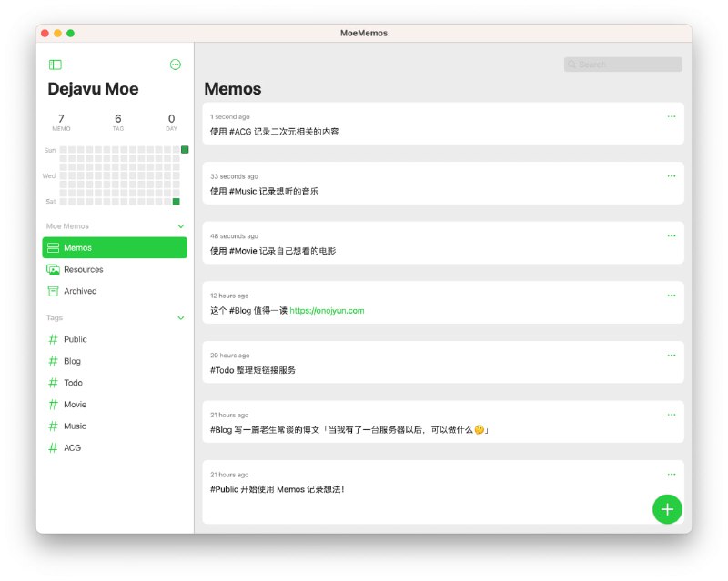Screen dimensions: 728x581
Task: Create a new memo with the plus button
Action: pos(667,509)
